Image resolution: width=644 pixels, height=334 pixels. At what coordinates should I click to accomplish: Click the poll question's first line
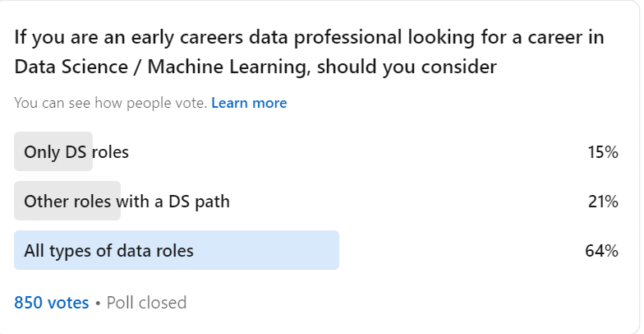[x=309, y=38]
